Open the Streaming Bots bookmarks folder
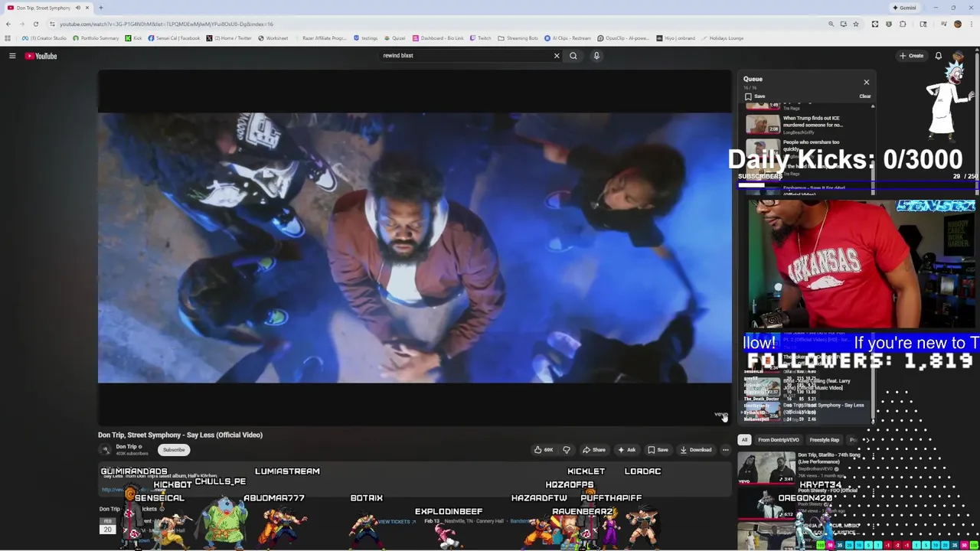Screen dimensions: 980x551 518,38
